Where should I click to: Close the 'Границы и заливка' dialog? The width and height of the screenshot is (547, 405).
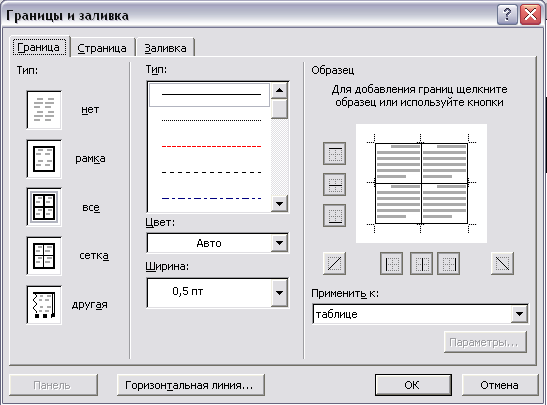[x=531, y=15]
